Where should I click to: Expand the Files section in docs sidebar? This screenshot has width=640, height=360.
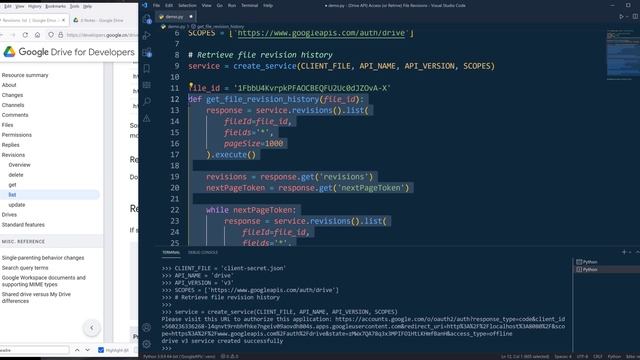pyautogui.click(x=7, y=125)
